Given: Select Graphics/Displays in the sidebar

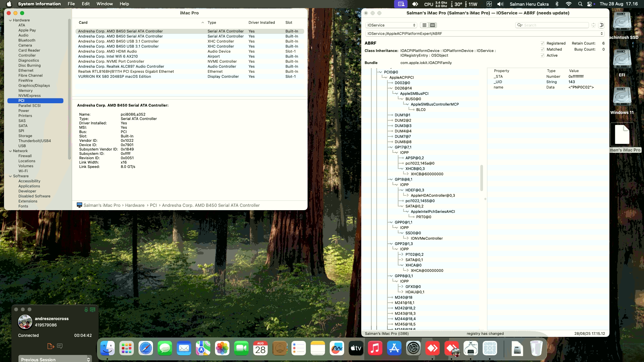Looking at the screenshot, I should [34, 85].
